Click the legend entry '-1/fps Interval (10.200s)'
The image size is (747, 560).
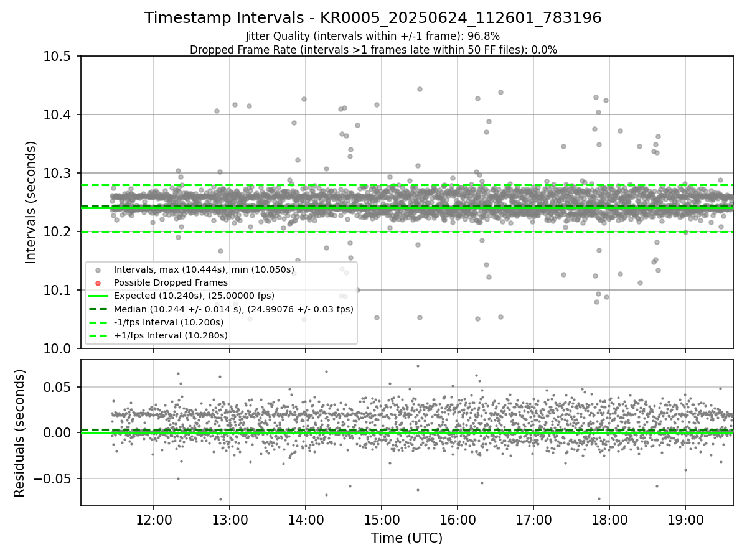tap(169, 322)
